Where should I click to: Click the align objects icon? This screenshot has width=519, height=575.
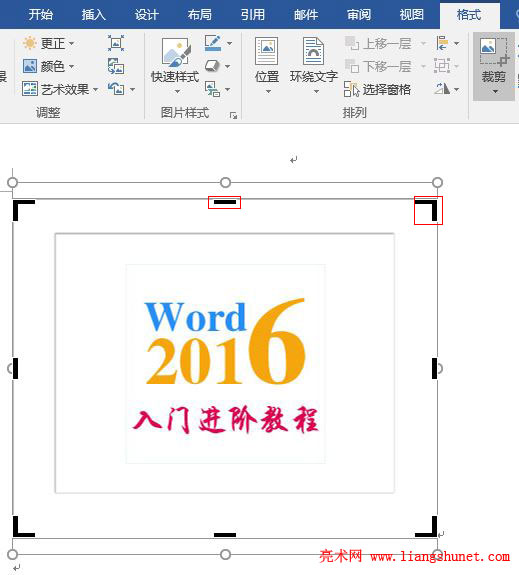[442, 43]
